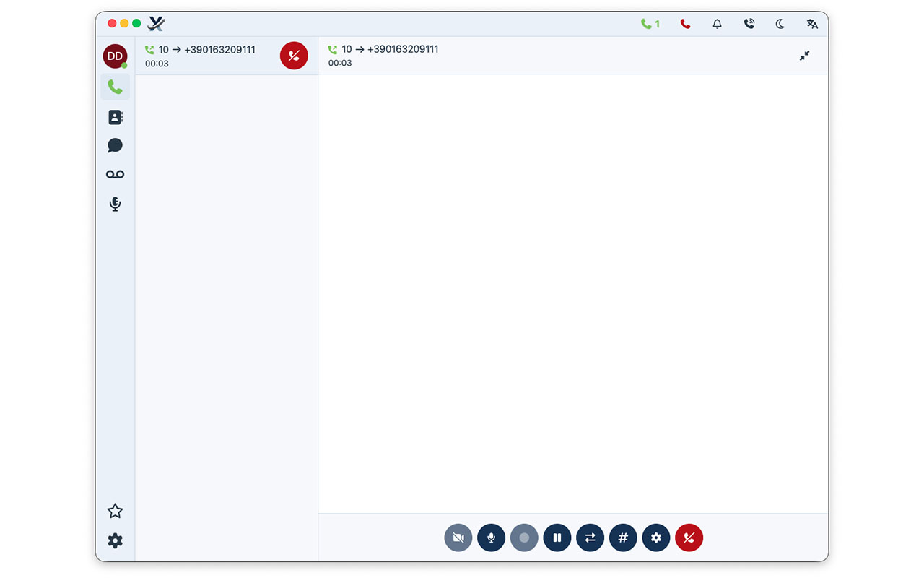Screen dimensions: 924x578
Task: Open call device settings gear in controls
Action: coord(656,538)
